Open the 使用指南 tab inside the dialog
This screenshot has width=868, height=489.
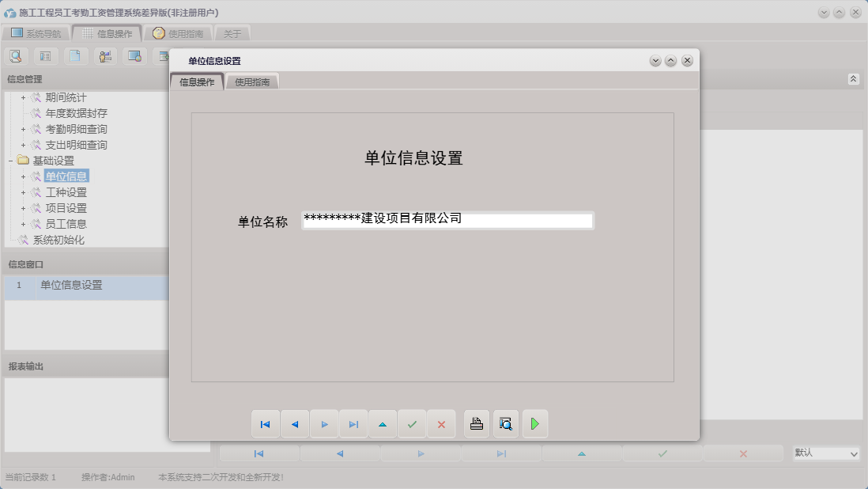[253, 81]
